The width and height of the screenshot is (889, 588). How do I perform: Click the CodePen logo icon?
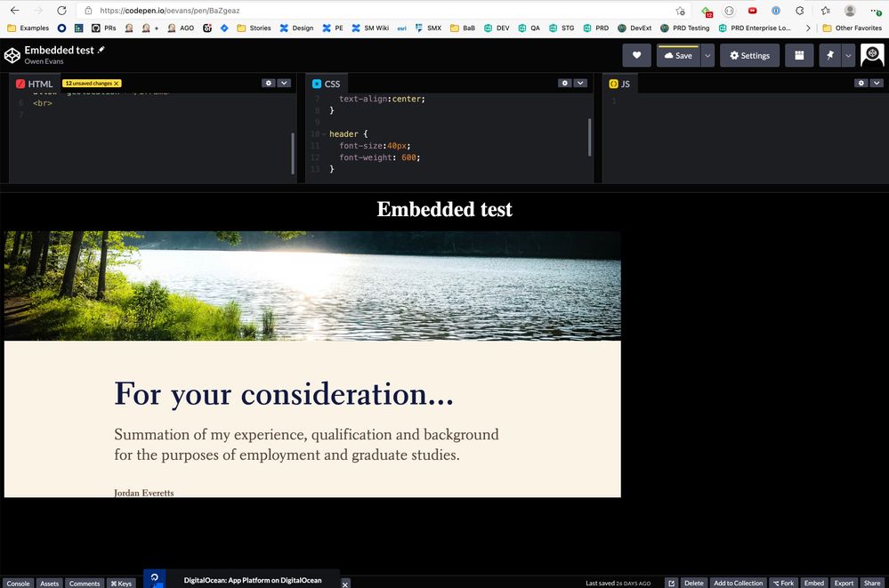pos(12,55)
